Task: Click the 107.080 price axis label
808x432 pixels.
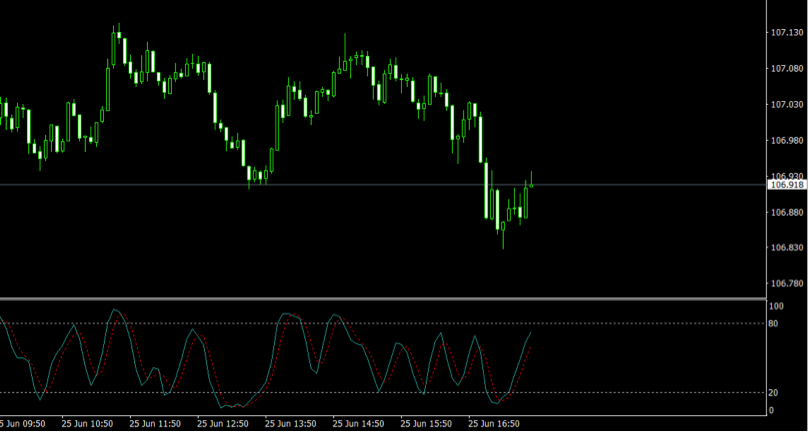Action: coord(787,69)
